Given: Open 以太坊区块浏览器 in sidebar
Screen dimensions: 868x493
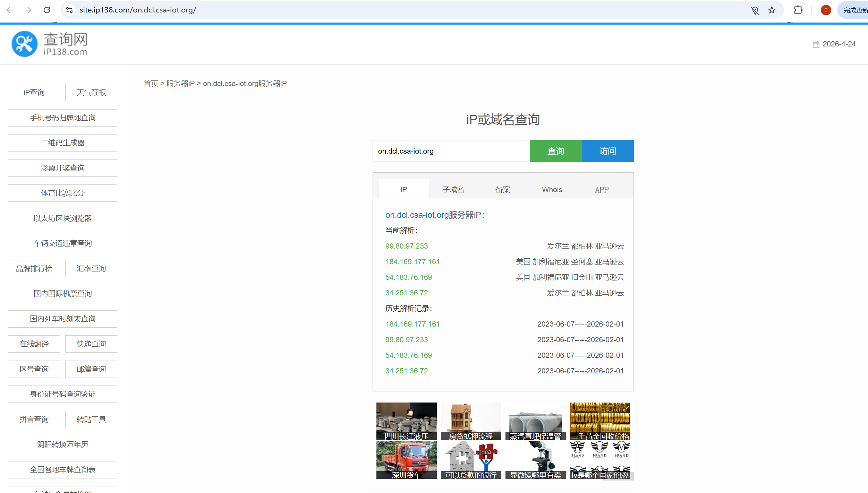Looking at the screenshot, I should (62, 218).
